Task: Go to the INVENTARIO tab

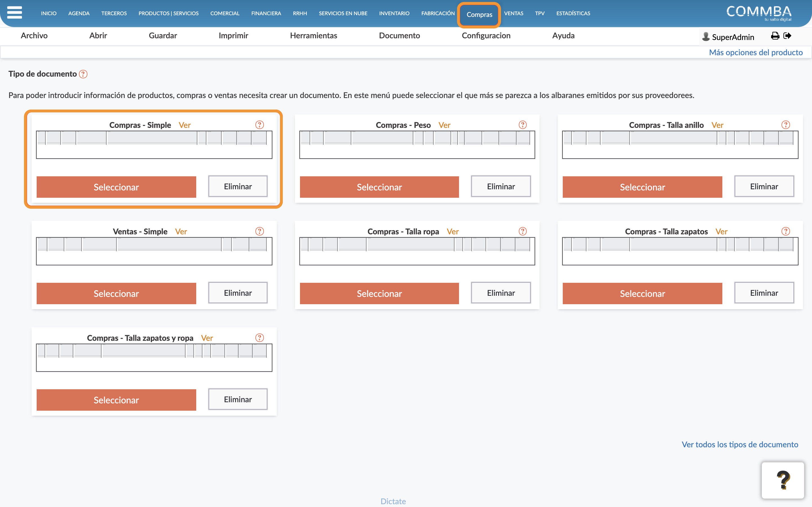Action: pyautogui.click(x=394, y=14)
